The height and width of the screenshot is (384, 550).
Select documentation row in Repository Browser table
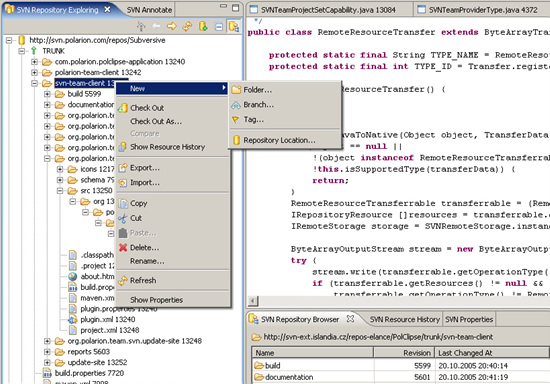pos(400,377)
